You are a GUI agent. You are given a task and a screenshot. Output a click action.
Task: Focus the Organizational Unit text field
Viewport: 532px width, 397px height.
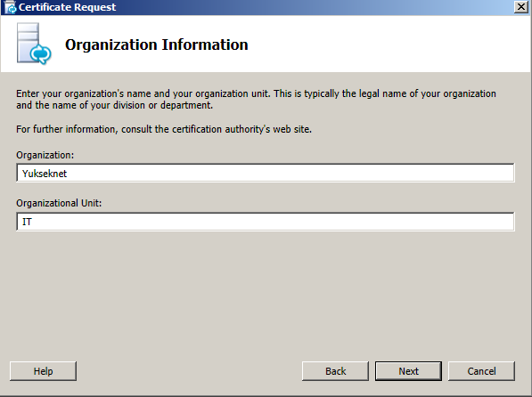(x=266, y=222)
